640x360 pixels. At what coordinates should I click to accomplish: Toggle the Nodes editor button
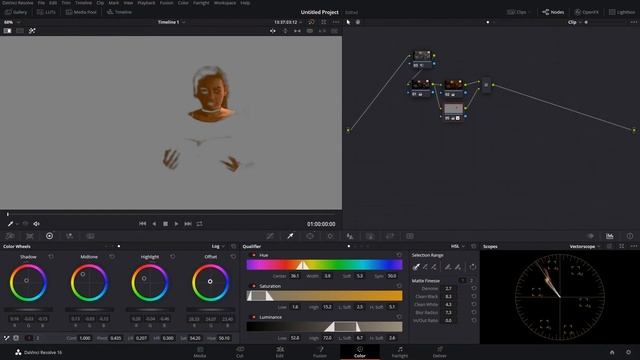pos(553,12)
